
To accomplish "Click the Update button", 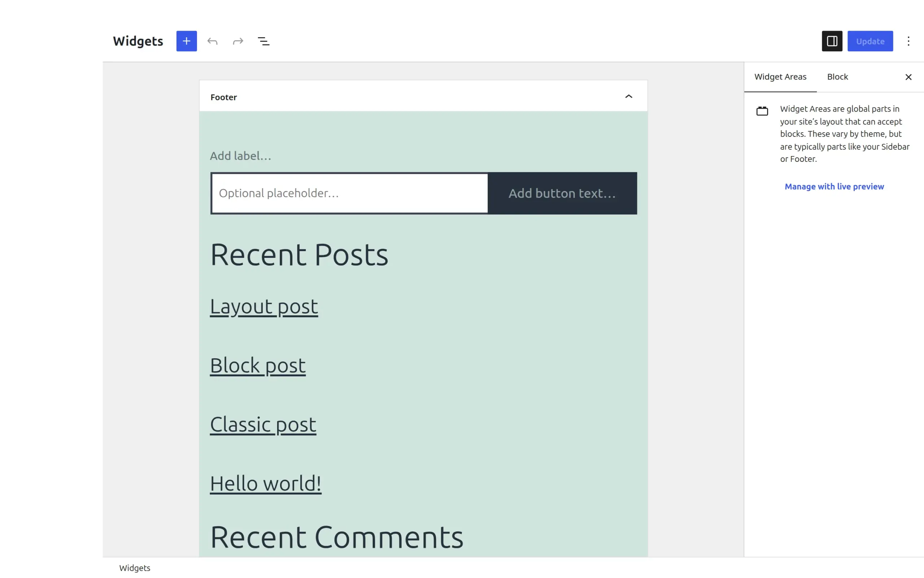I will (870, 41).
